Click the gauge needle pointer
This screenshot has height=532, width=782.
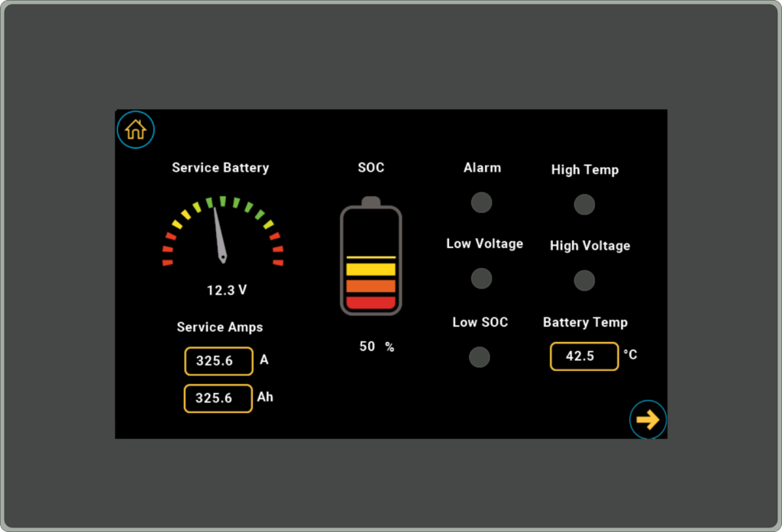click(x=218, y=233)
